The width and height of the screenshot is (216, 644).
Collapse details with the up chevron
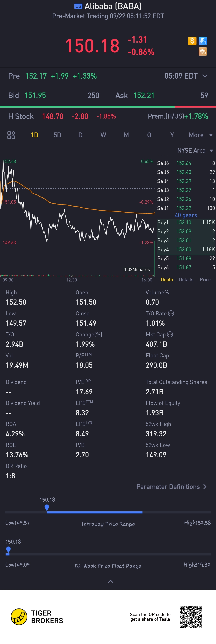point(110,581)
